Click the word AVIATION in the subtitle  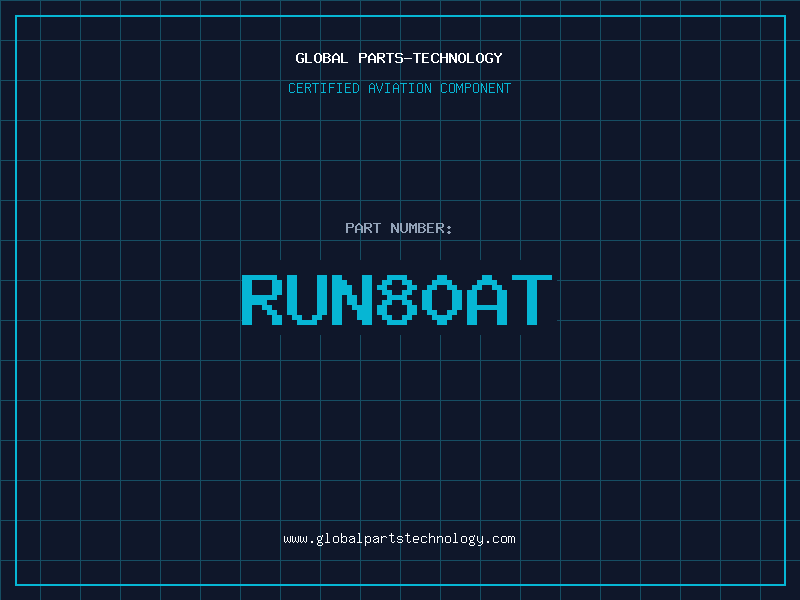point(400,88)
